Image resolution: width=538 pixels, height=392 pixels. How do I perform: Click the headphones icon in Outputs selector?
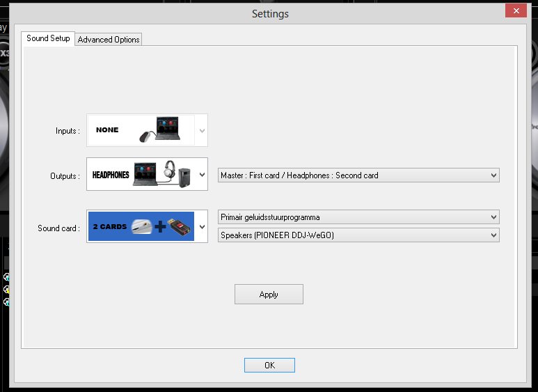coord(168,171)
